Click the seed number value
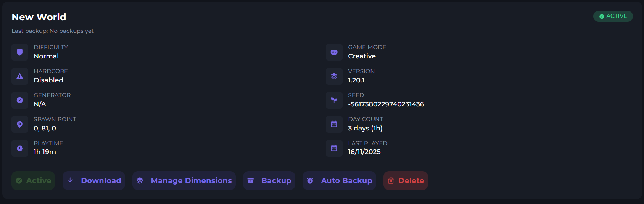The height and width of the screenshot is (204, 644). pyautogui.click(x=386, y=104)
